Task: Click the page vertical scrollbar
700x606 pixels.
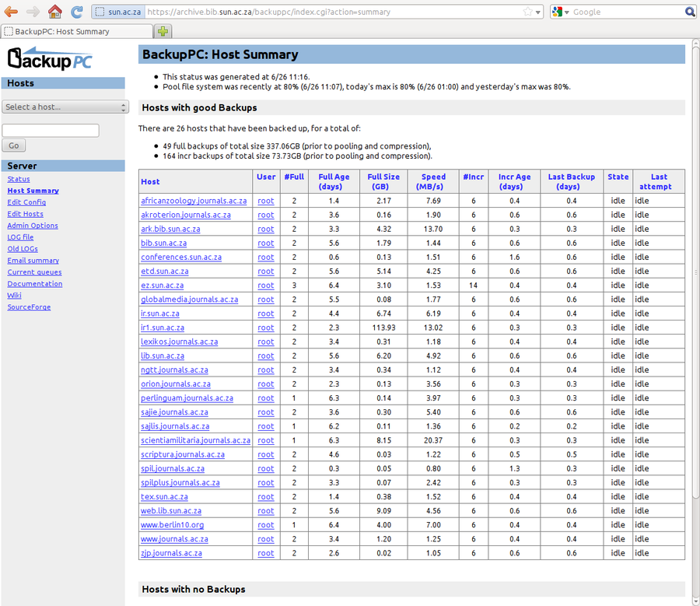Action: click(x=695, y=271)
